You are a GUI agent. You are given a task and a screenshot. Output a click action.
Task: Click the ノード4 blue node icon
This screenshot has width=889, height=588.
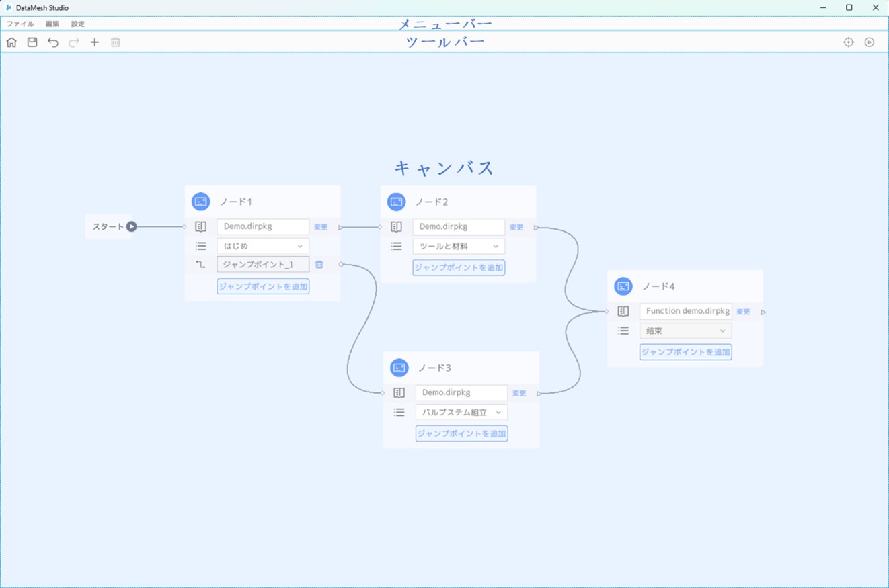pyautogui.click(x=623, y=286)
